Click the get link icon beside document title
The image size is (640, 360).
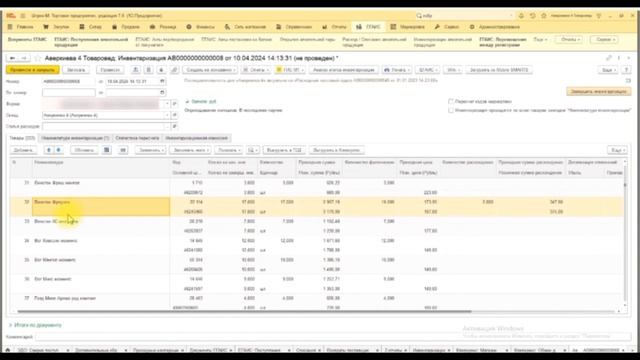pyautogui.click(x=609, y=58)
